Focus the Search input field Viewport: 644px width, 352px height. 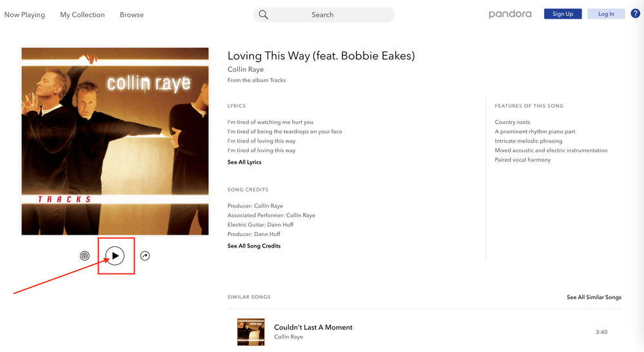pyautogui.click(x=324, y=15)
